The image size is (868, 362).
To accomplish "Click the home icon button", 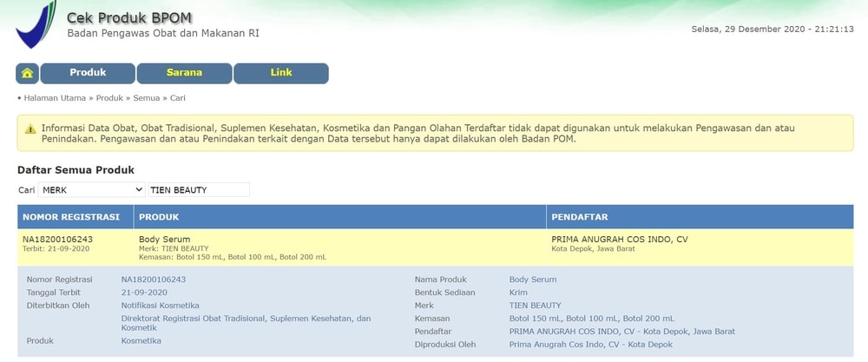I will tap(27, 73).
